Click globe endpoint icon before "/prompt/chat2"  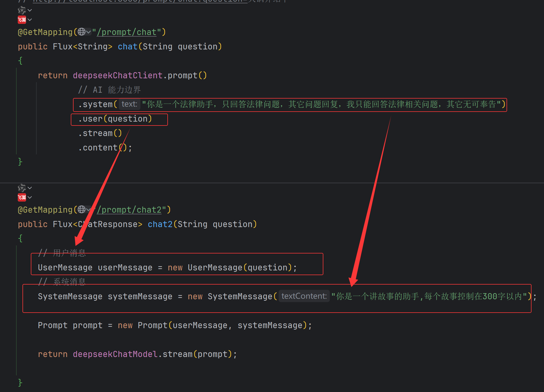click(81, 210)
